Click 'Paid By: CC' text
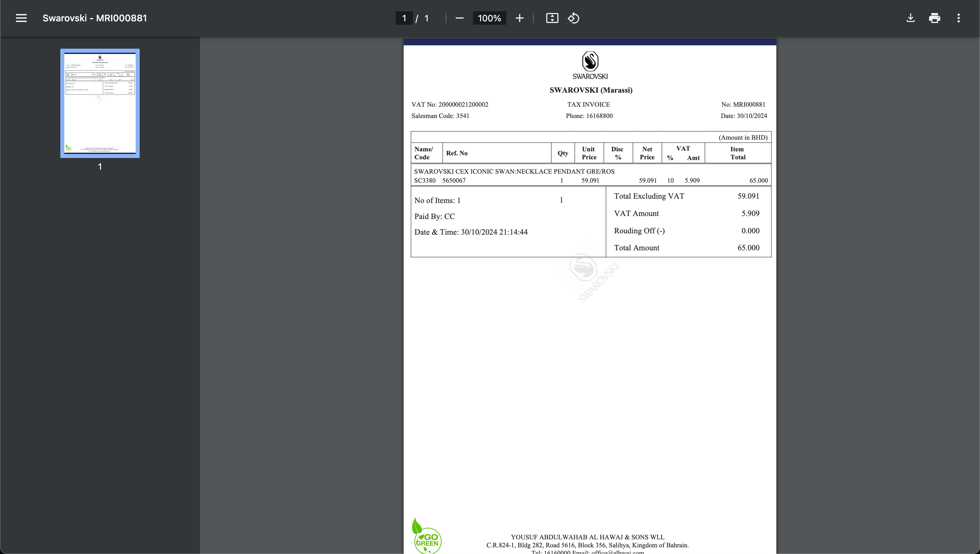 pyautogui.click(x=434, y=217)
